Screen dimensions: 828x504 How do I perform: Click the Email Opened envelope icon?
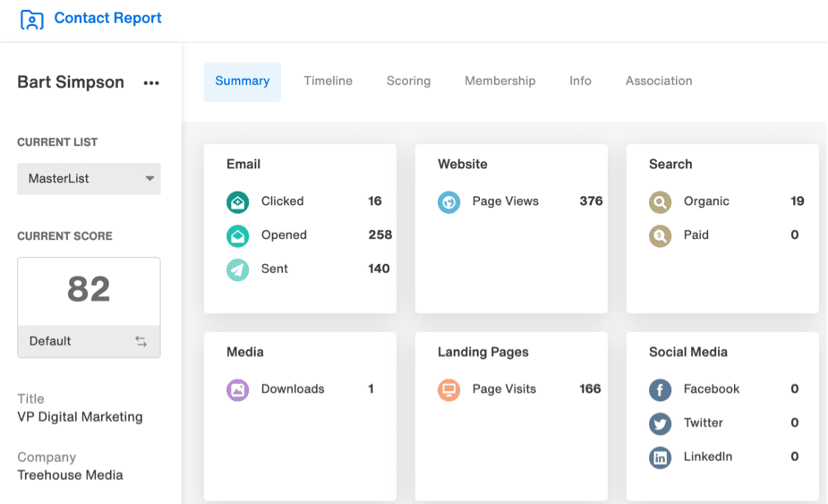(x=237, y=235)
